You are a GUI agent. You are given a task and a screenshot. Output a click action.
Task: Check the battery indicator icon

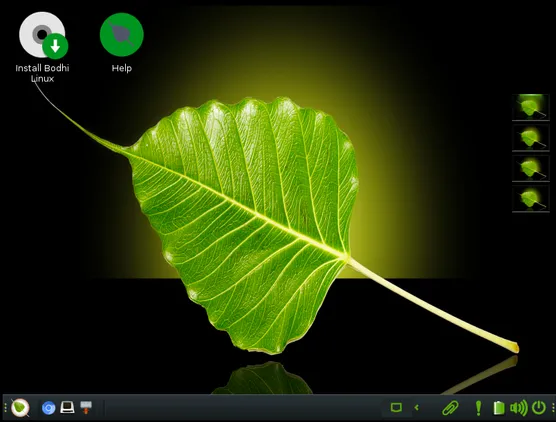499,408
